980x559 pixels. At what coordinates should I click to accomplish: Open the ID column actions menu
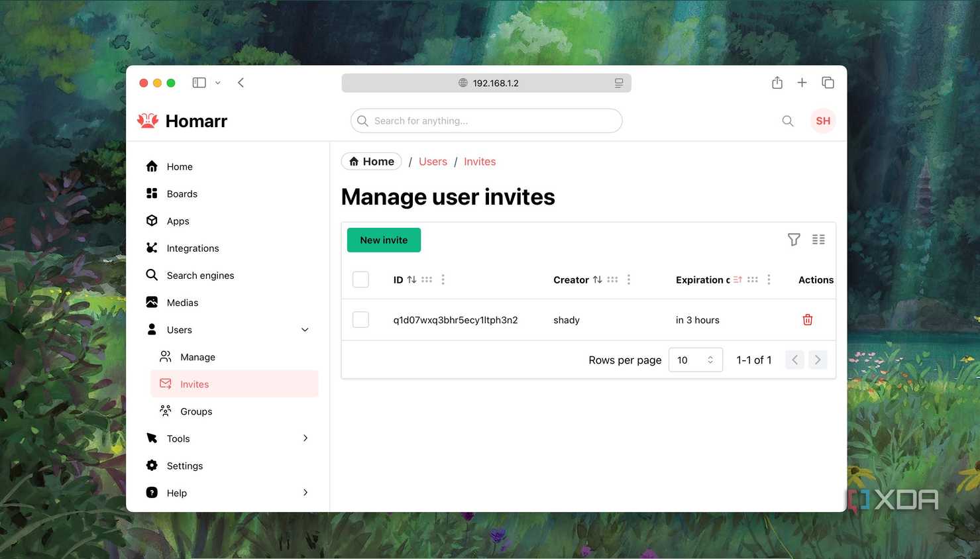[x=443, y=279]
